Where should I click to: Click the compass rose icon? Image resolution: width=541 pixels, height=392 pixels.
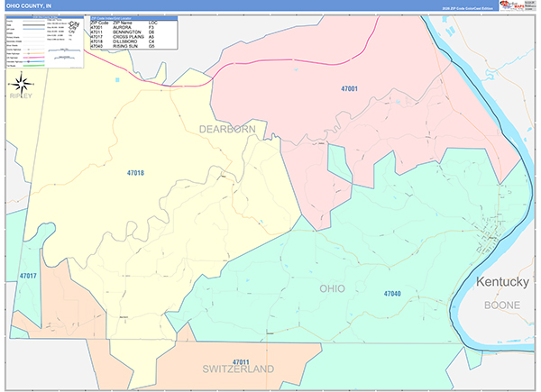tap(22, 84)
